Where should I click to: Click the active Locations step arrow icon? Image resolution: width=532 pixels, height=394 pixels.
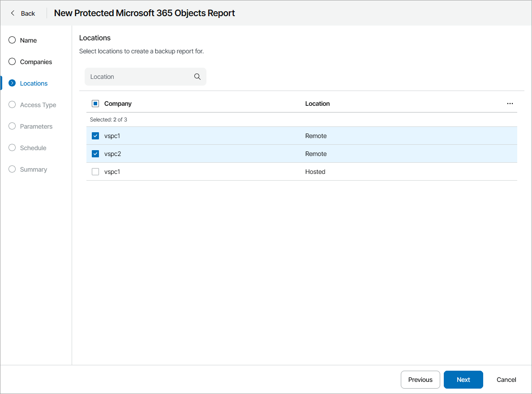[x=12, y=83]
